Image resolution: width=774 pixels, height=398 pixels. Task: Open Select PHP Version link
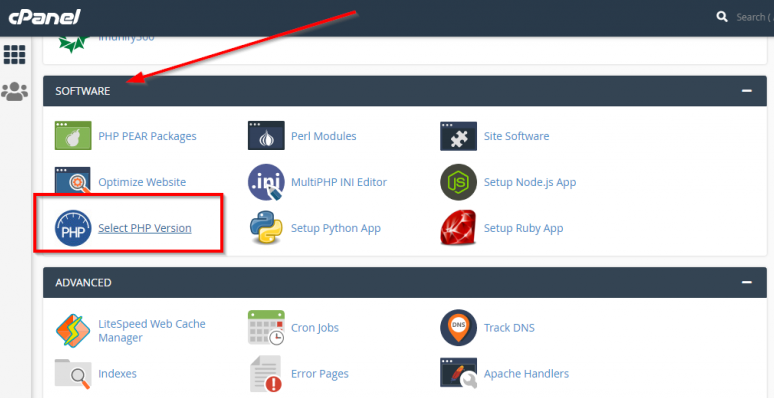click(x=145, y=228)
